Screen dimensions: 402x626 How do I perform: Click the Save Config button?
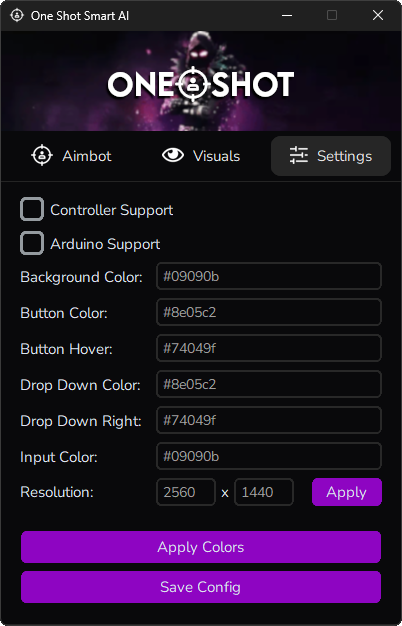(201, 587)
